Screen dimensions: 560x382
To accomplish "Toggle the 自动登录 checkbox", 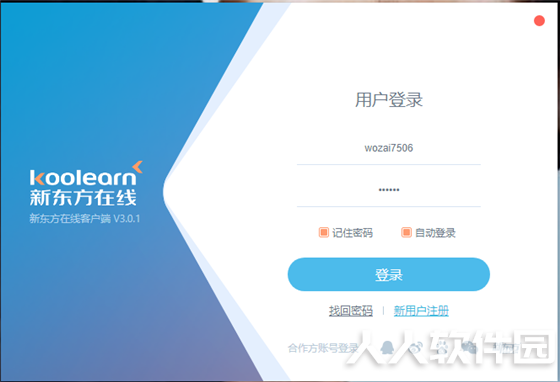I will [406, 232].
